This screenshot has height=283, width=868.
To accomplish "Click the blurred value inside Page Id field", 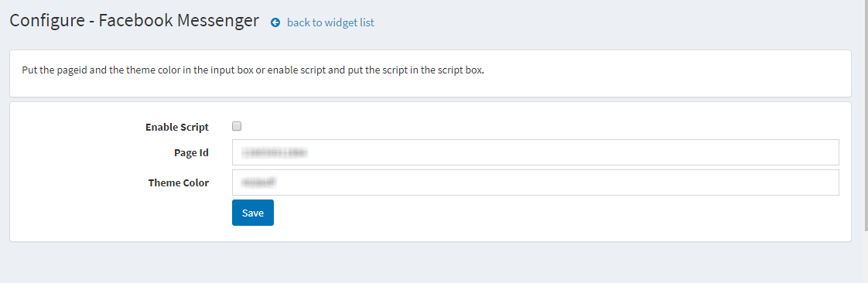I will 275,152.
